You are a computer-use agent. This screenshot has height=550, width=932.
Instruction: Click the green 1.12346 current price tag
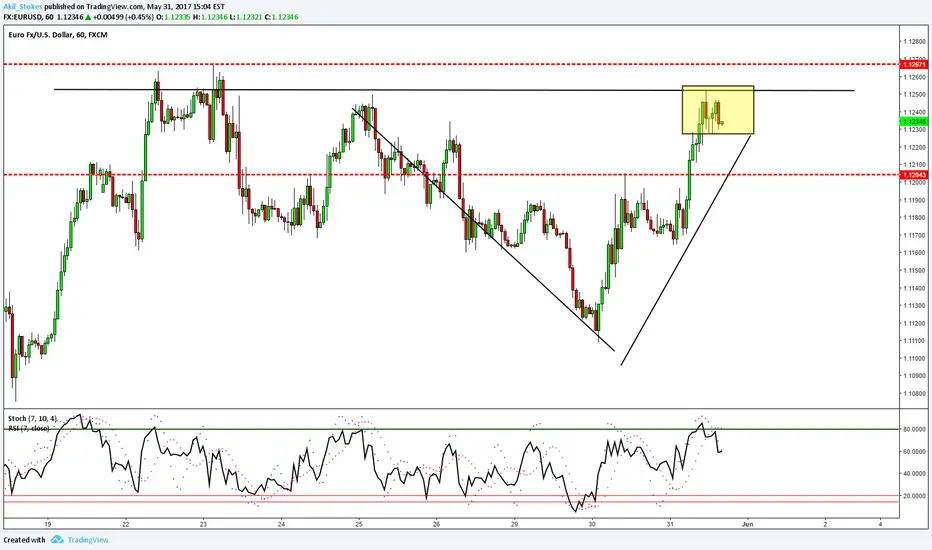click(914, 121)
